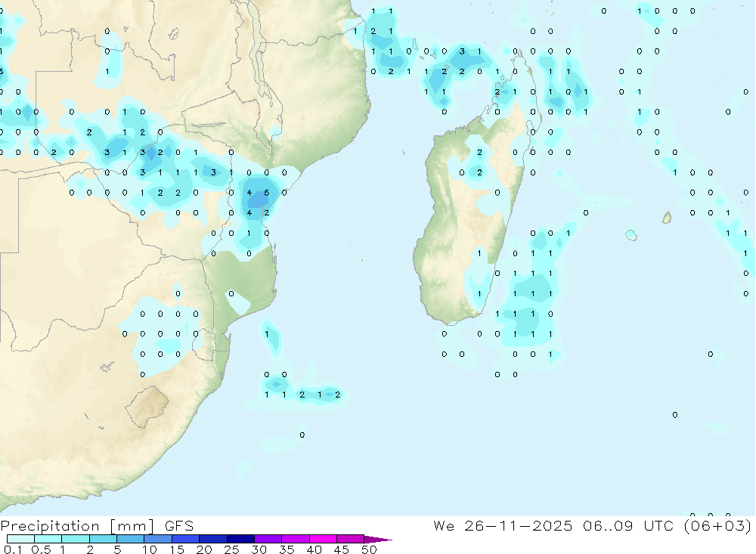
Task: Click the forecast offset label (06+03)
Action: point(717,525)
